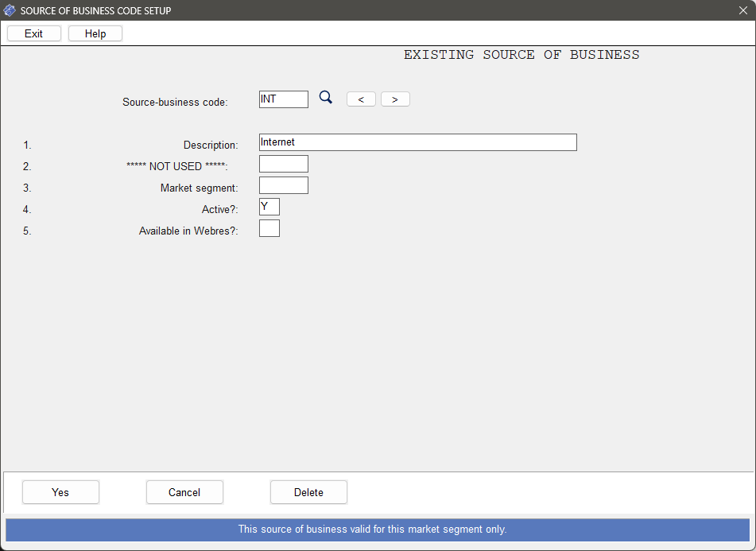Click the magnifying glass lookup icon
Screen dimensions: 756x551
325,98
